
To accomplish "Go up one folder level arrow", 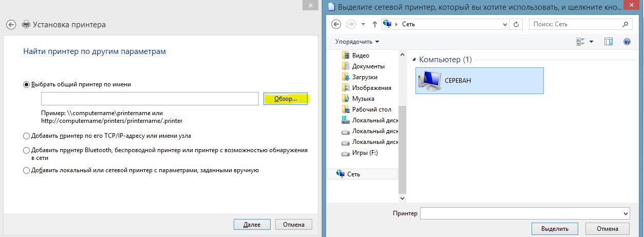I will 374,24.
